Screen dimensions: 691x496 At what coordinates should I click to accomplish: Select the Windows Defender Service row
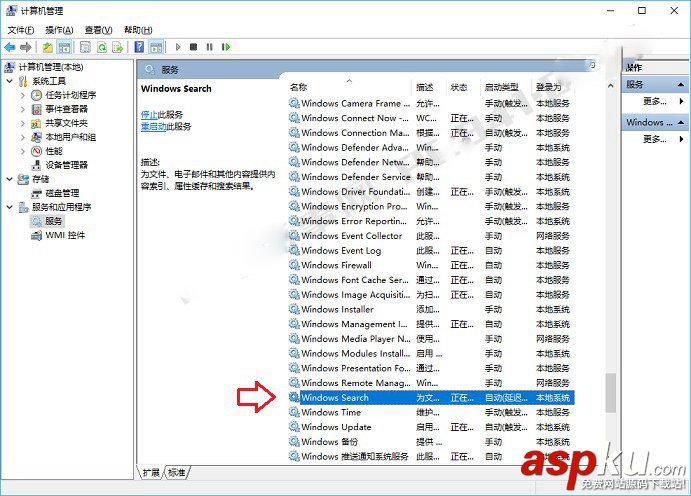coord(431,177)
